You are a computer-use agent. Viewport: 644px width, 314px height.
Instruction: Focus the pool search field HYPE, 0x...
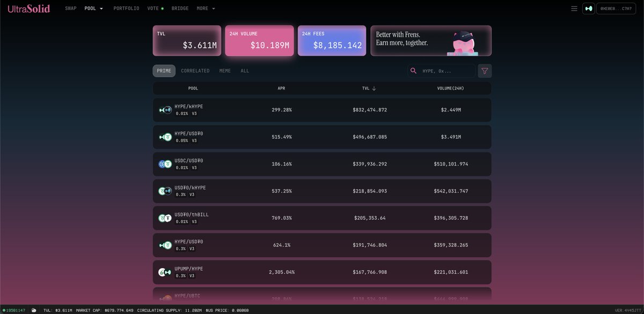441,71
